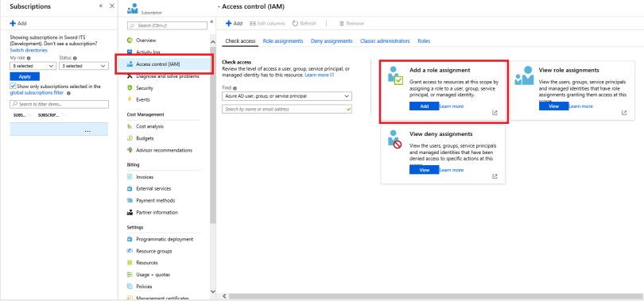Image resolution: width=644 pixels, height=301 pixels.
Task: Click the Resources grid icon
Action: pyautogui.click(x=130, y=262)
